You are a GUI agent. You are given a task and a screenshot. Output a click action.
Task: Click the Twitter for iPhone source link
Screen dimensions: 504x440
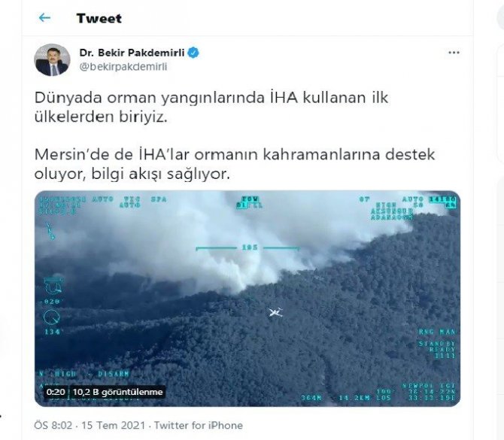coord(199,425)
